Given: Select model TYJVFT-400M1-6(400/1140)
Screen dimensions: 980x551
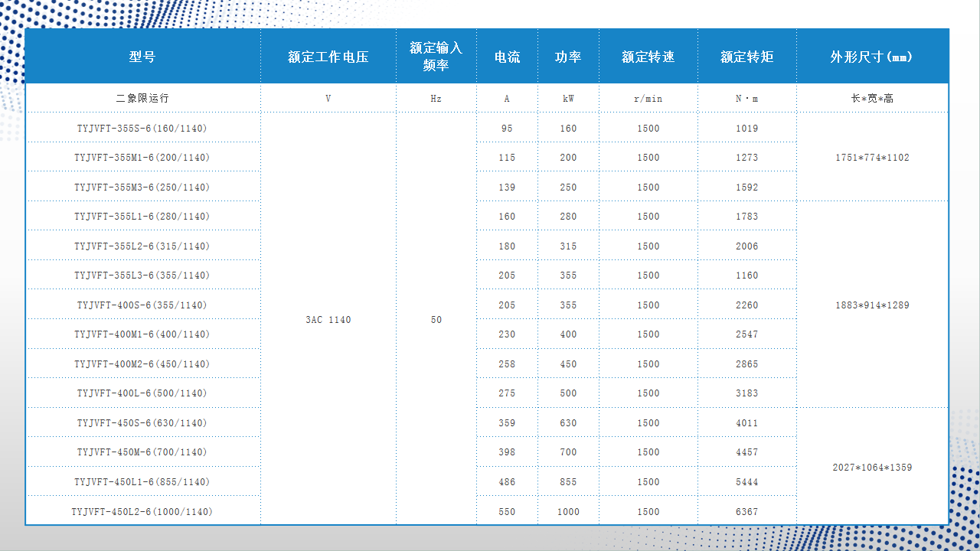Looking at the screenshot, I should tap(142, 334).
